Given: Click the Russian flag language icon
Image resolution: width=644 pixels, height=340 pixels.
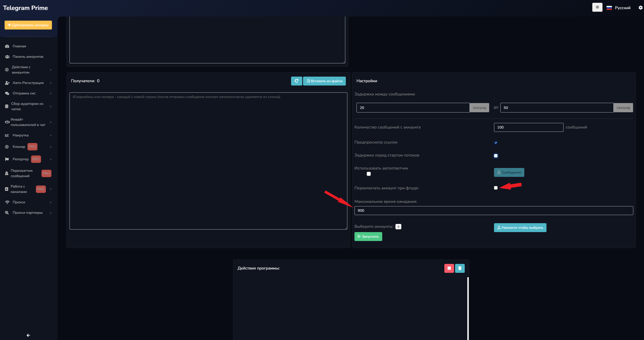Looking at the screenshot, I should click(609, 8).
